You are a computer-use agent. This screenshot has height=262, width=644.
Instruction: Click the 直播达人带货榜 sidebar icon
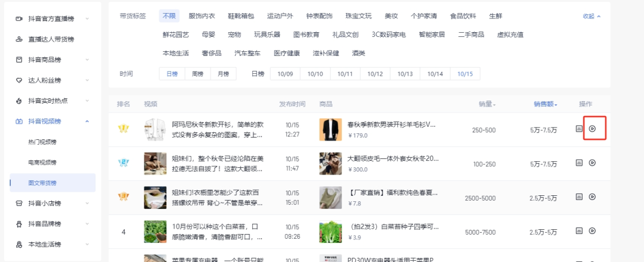(19, 39)
